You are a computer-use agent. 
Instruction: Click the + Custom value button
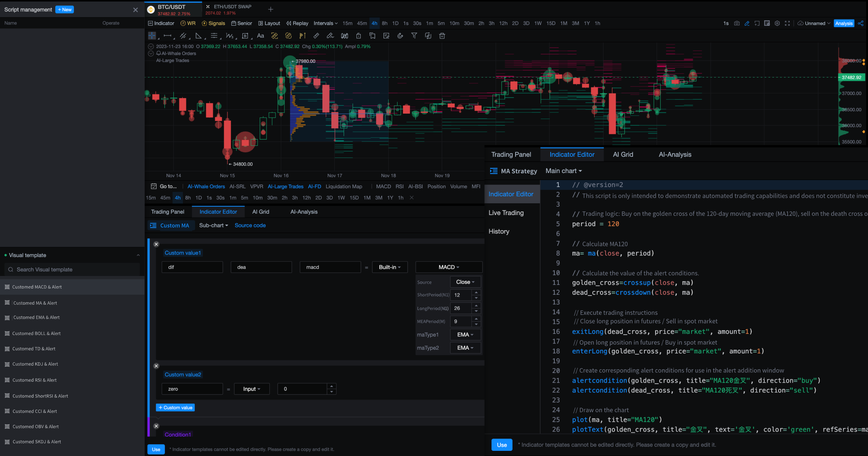pos(175,408)
